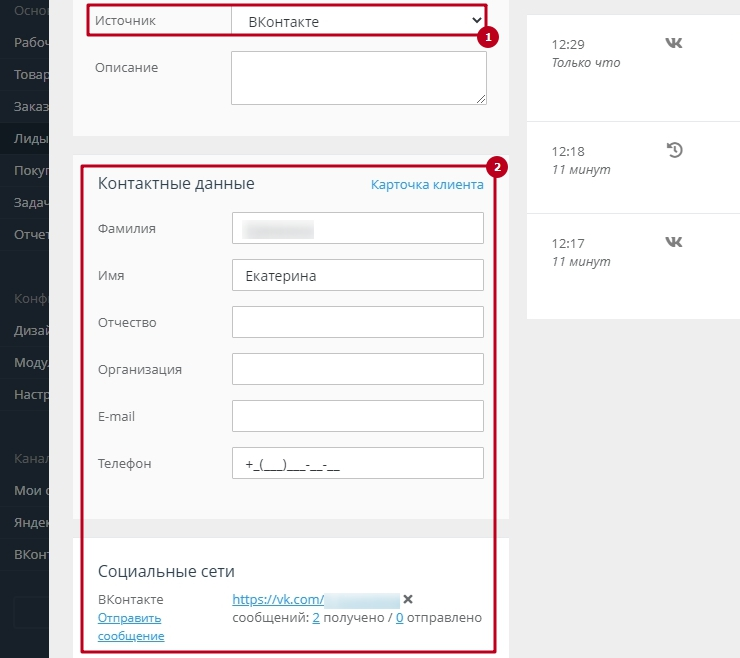
Task: Click the Имя field containing Екатерина
Action: [x=358, y=276]
